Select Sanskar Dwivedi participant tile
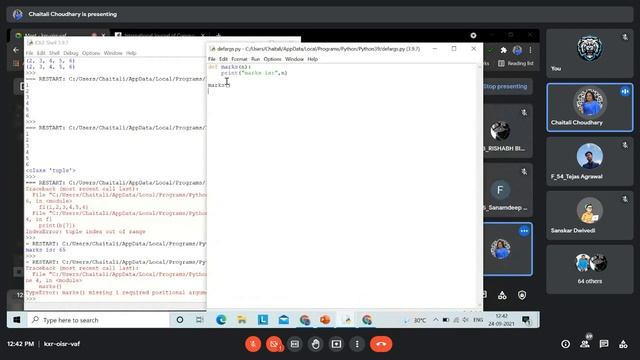 pyautogui.click(x=590, y=215)
